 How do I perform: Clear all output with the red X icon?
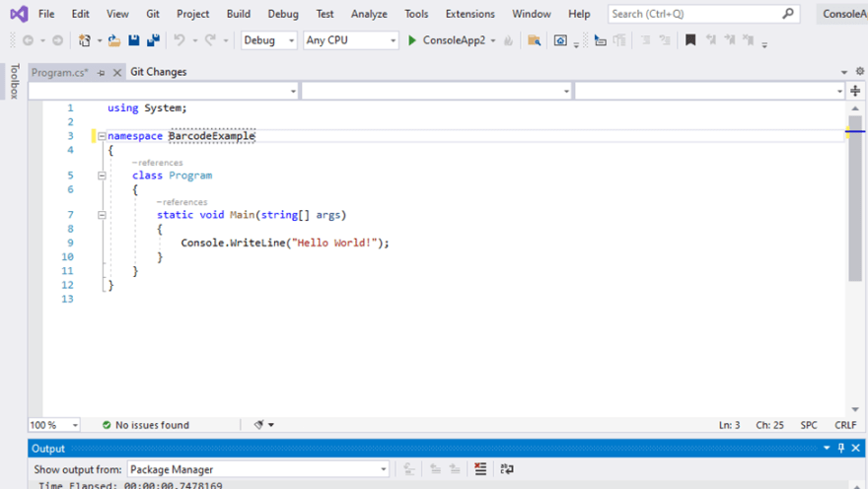coord(480,469)
